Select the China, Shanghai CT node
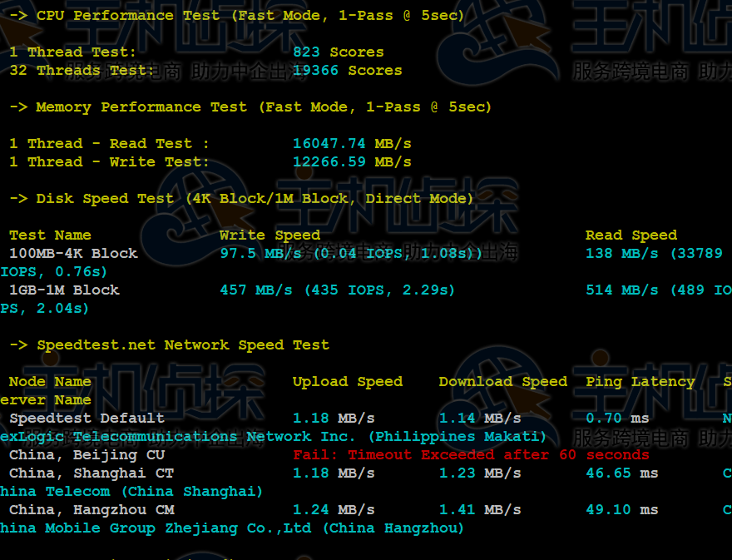Viewport: 732px width, 560px height. click(x=91, y=473)
